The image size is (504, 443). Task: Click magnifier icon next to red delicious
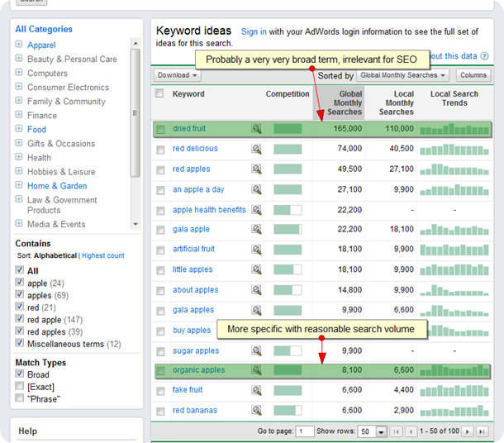point(257,149)
